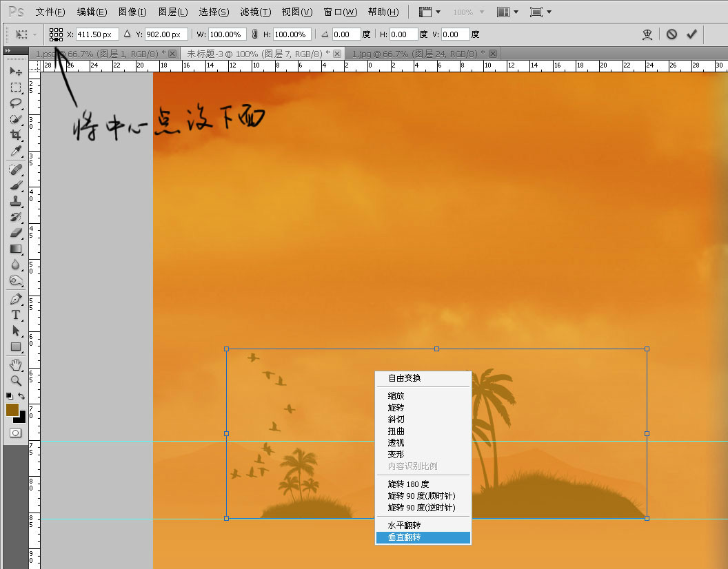Select the History Brush tool
This screenshot has height=569, width=728.
pyautogui.click(x=16, y=217)
